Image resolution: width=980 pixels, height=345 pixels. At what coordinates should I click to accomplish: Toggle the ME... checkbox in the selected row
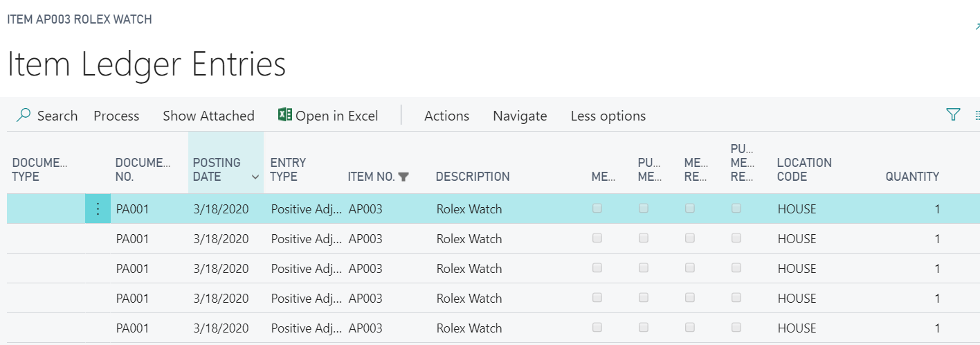tap(597, 208)
